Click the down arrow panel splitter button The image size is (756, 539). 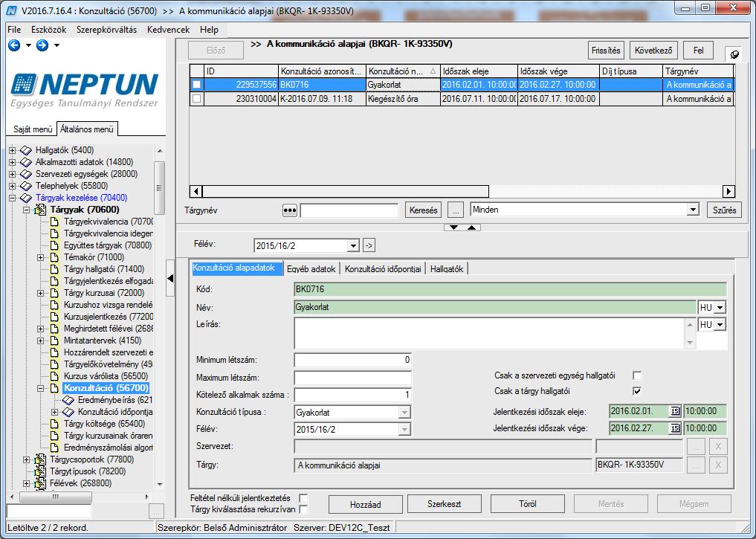tap(453, 227)
